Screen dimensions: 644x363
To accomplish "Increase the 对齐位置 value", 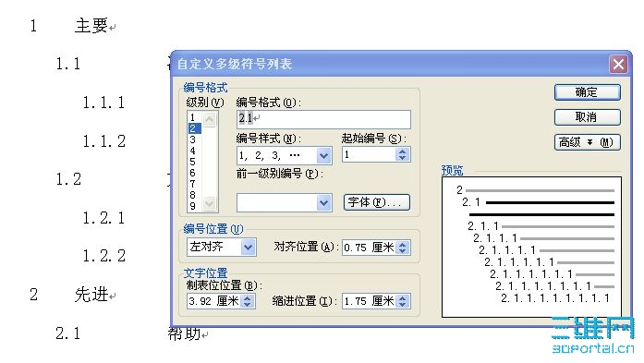I will tap(403, 244).
